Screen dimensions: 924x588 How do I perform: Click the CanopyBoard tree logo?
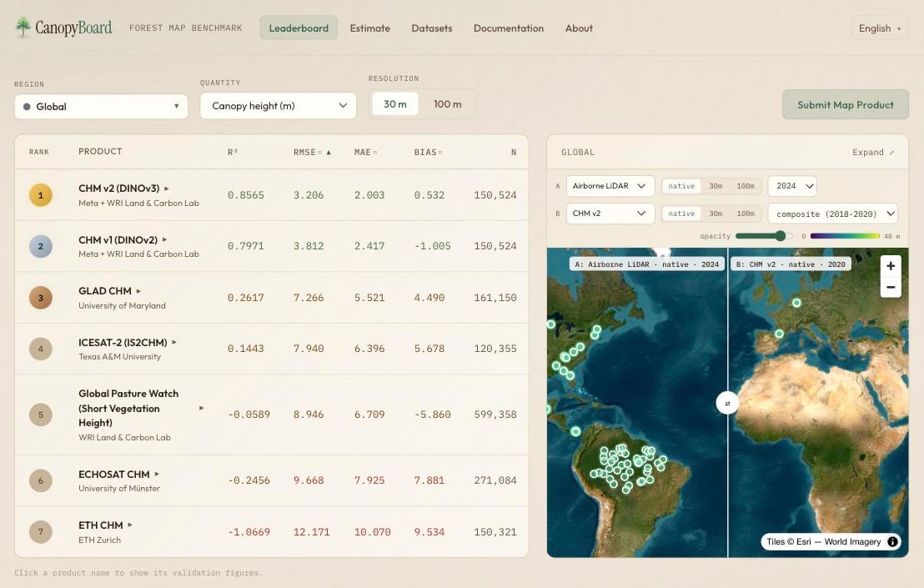tap(23, 27)
